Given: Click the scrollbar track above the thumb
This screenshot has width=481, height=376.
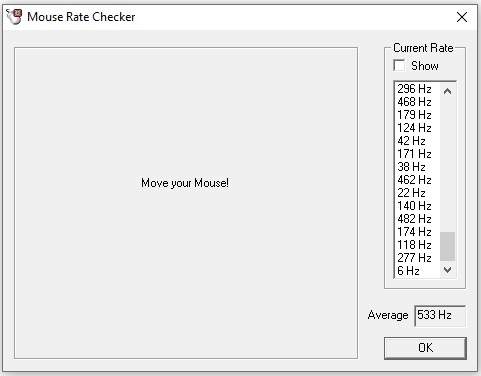Looking at the screenshot, I should pos(448,165).
